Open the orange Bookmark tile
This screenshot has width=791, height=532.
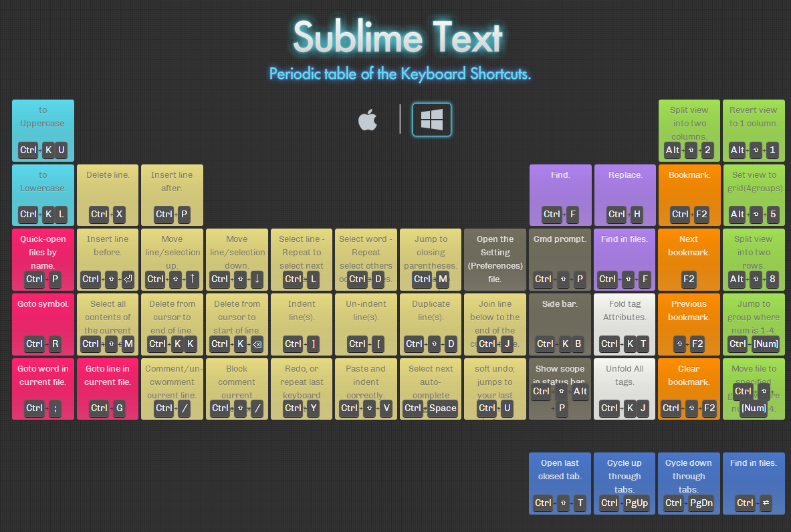tap(689, 195)
